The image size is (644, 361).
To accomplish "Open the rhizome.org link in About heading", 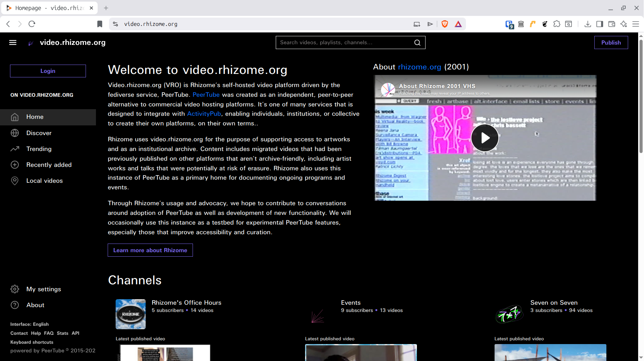I will pyautogui.click(x=419, y=67).
